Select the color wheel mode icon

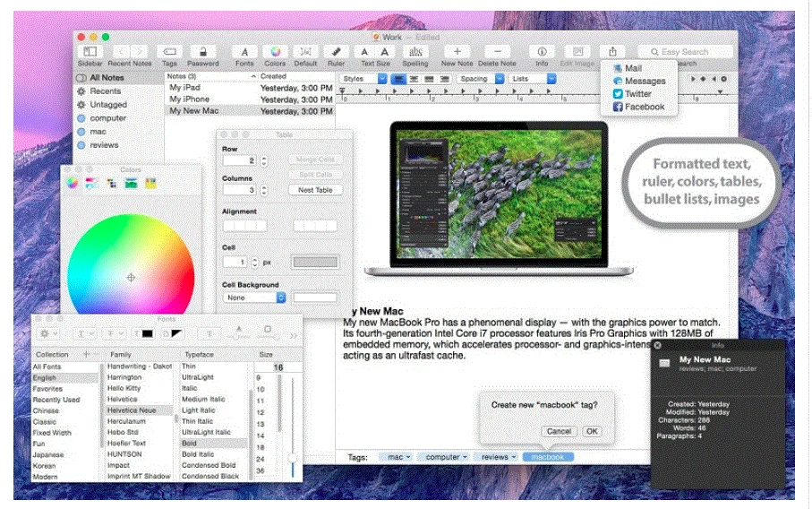[73, 183]
